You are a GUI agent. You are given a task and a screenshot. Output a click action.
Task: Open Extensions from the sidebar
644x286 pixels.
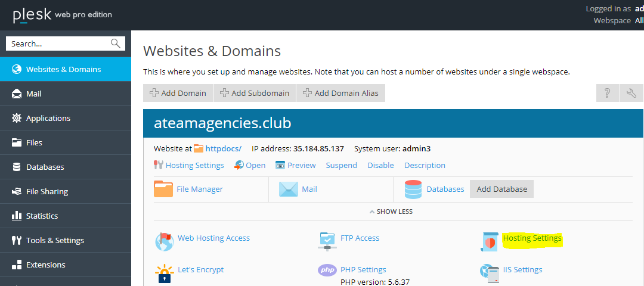[x=45, y=265]
